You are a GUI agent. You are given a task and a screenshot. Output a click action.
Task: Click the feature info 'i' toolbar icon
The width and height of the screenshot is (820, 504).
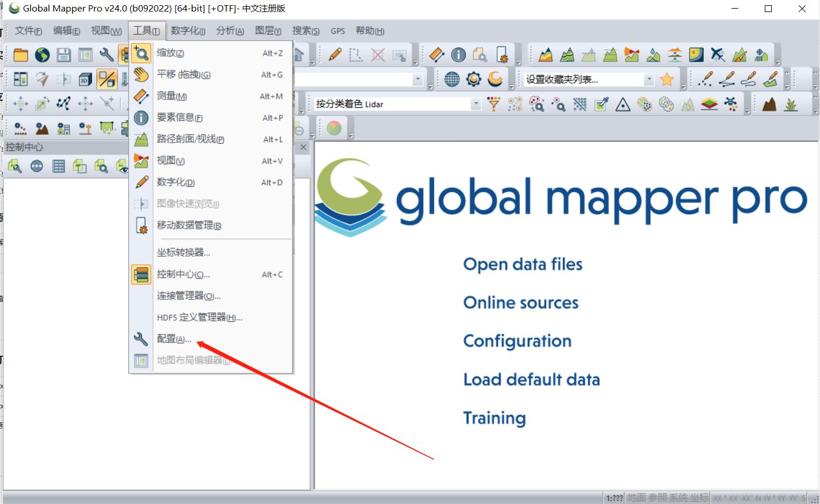tap(458, 55)
